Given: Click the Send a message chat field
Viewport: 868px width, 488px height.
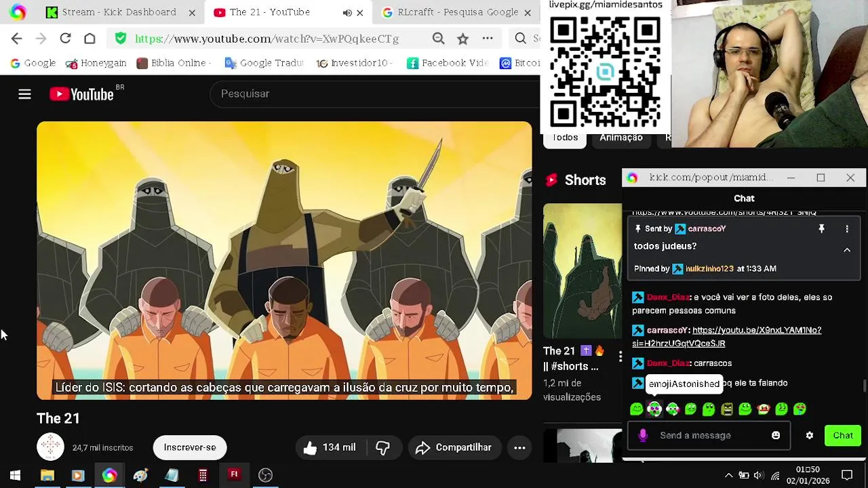Looking at the screenshot, I should coord(709,435).
